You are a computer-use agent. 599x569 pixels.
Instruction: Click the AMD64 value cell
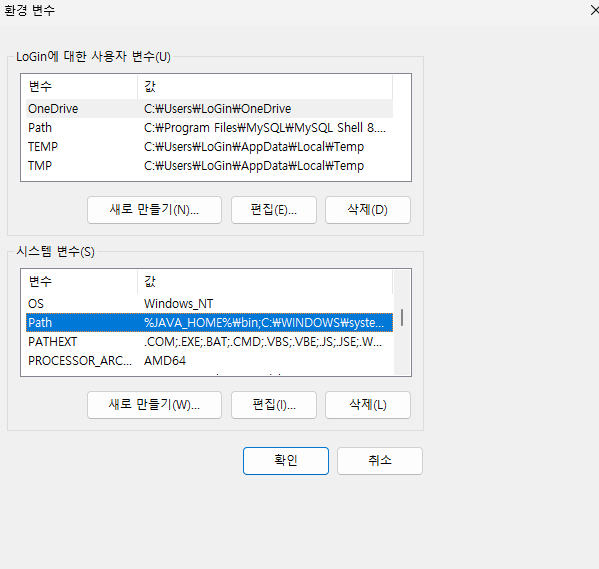pos(165,361)
